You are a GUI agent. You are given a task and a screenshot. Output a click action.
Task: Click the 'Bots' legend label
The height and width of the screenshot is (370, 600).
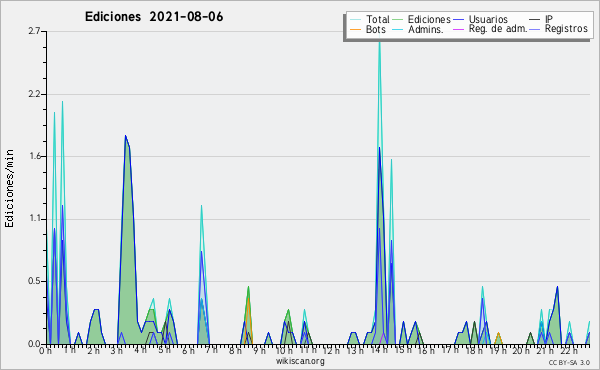[x=376, y=29]
